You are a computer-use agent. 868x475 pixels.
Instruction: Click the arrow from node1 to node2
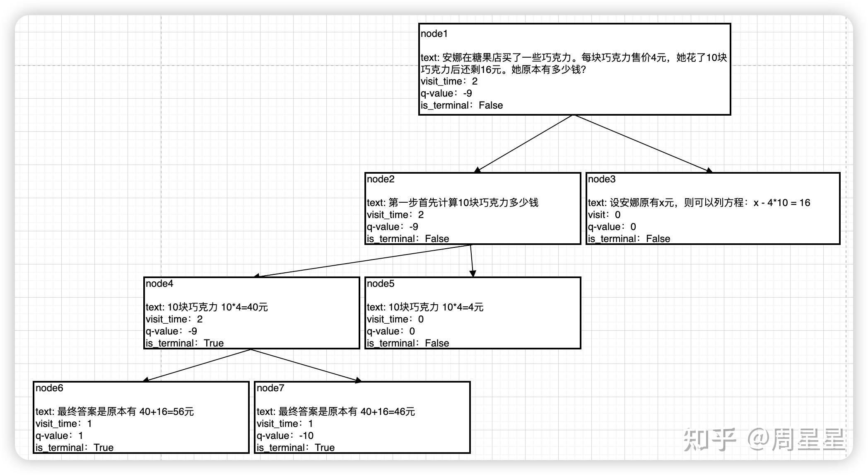tap(524, 143)
